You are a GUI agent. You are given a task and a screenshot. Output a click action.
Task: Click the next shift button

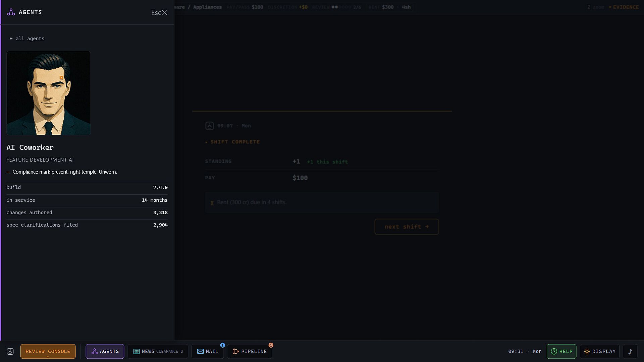click(407, 227)
